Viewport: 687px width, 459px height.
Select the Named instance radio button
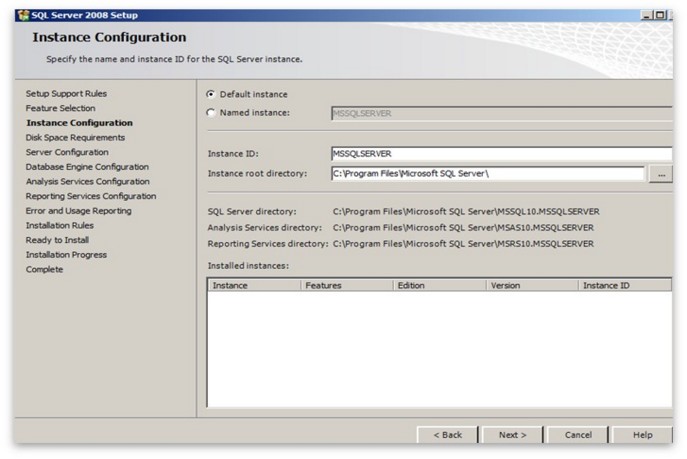click(211, 113)
